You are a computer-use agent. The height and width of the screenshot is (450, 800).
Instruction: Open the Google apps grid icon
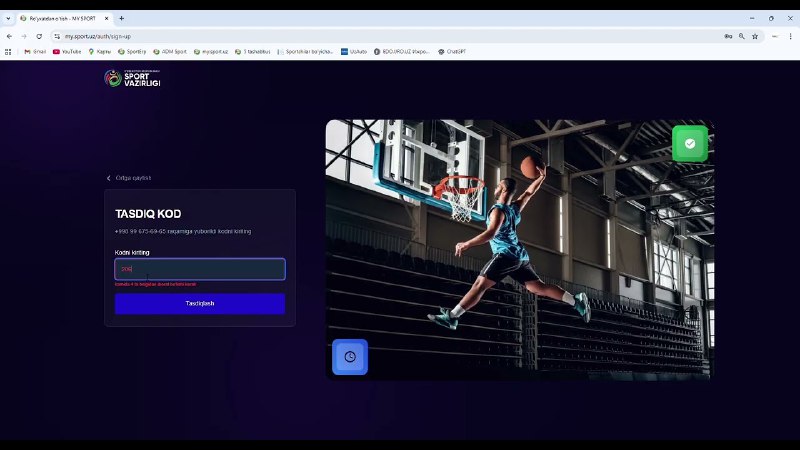click(x=9, y=51)
